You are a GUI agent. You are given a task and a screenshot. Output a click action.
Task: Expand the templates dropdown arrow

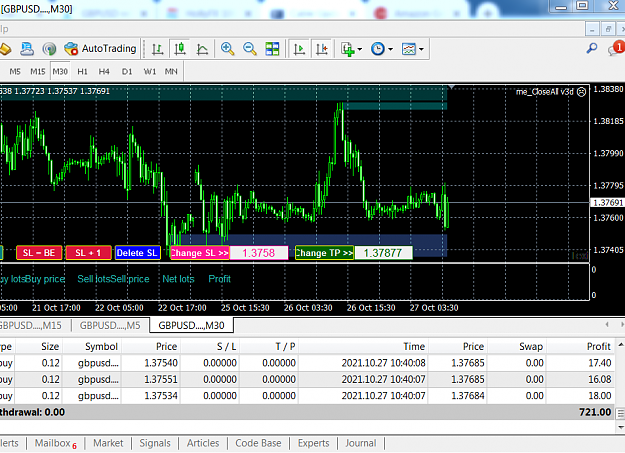point(421,49)
